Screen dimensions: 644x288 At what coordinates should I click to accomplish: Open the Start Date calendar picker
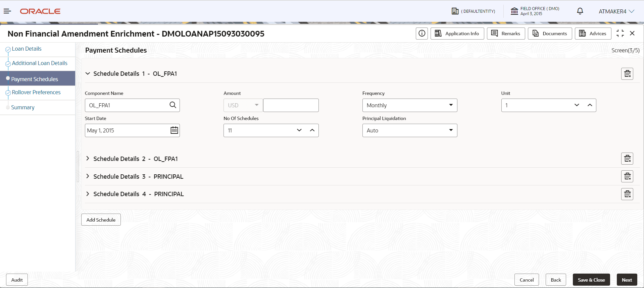[x=174, y=130]
